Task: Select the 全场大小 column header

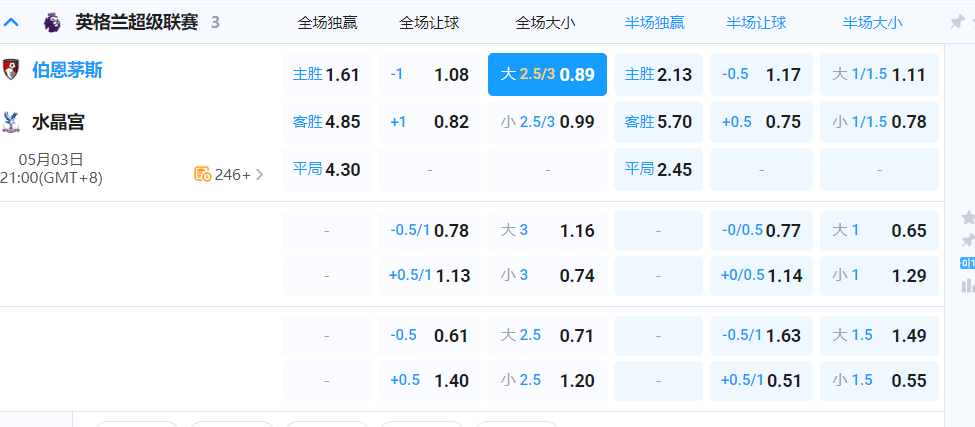Action: tap(545, 24)
